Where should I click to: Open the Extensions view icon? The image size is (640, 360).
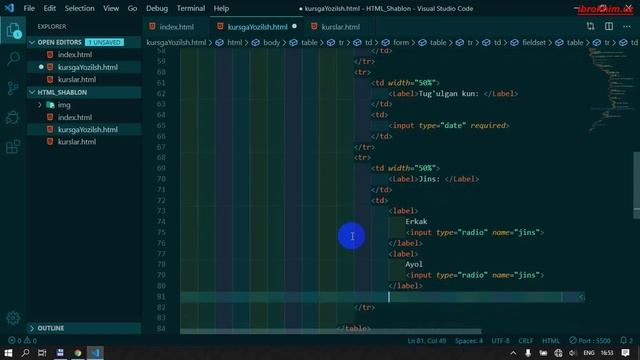13,147
